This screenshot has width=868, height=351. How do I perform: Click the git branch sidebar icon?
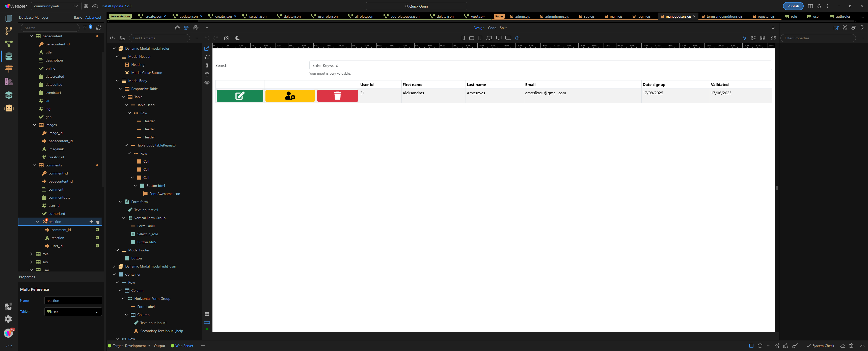coord(9,31)
